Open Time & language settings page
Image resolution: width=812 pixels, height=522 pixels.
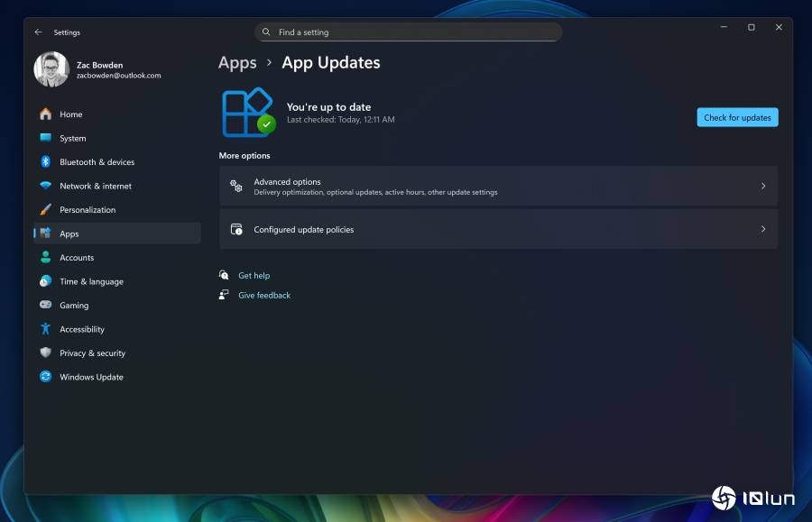(x=91, y=281)
